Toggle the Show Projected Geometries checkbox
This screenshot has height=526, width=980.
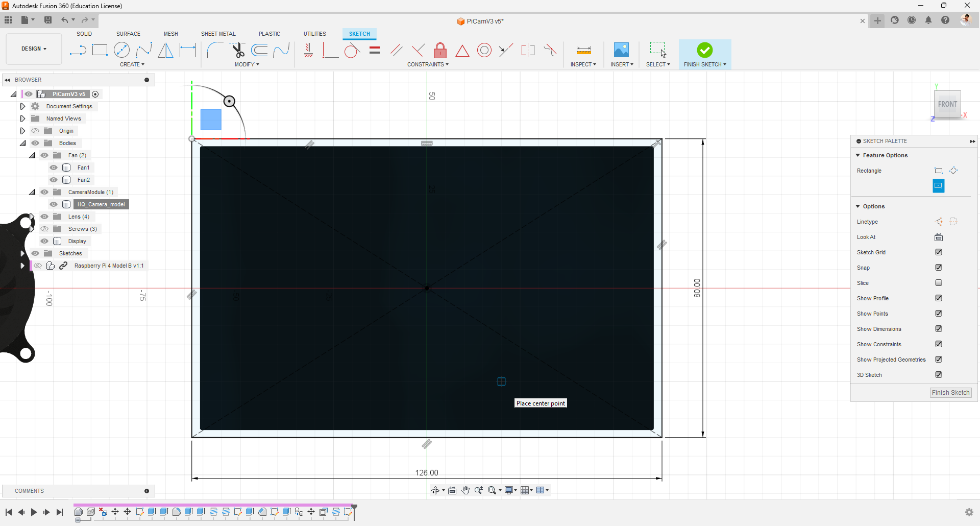[939, 360]
